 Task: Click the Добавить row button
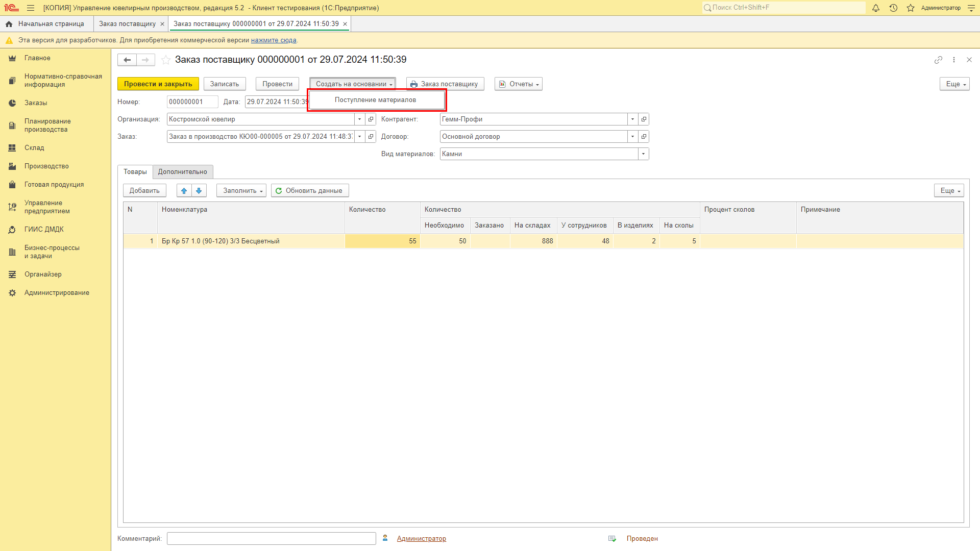(144, 190)
